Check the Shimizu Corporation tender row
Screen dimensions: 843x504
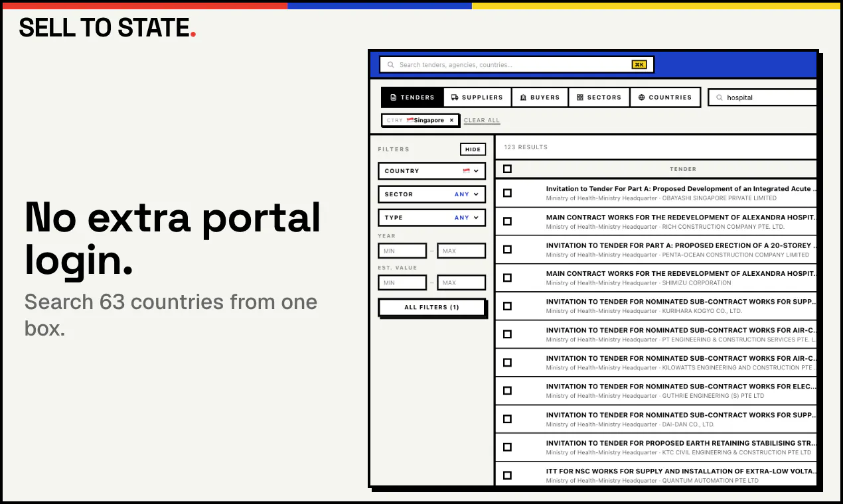tap(507, 278)
